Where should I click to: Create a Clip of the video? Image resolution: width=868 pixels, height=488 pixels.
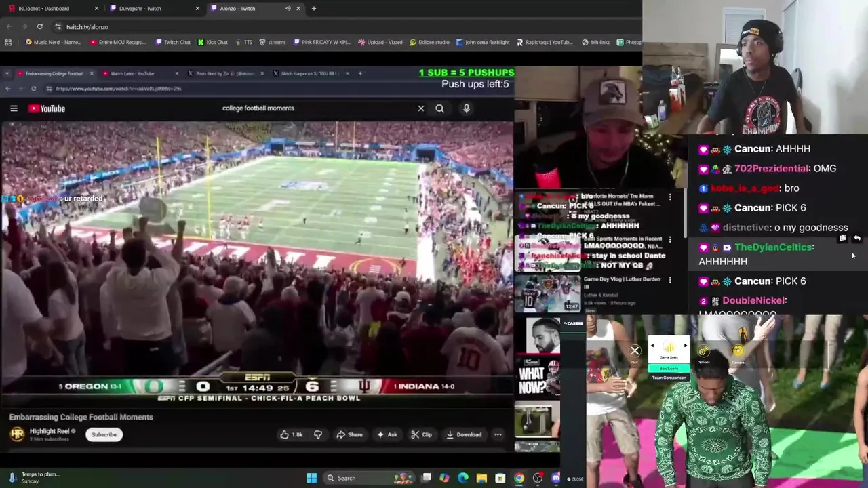click(421, 434)
